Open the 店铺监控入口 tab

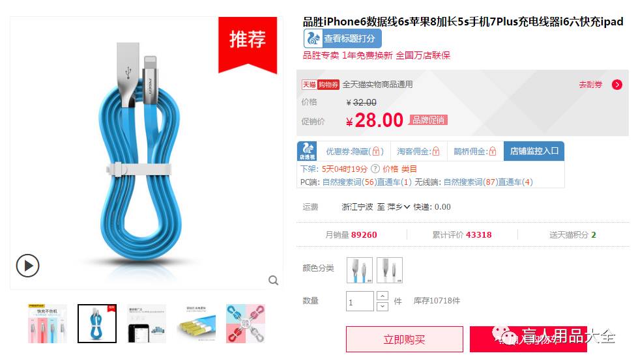[534, 151]
